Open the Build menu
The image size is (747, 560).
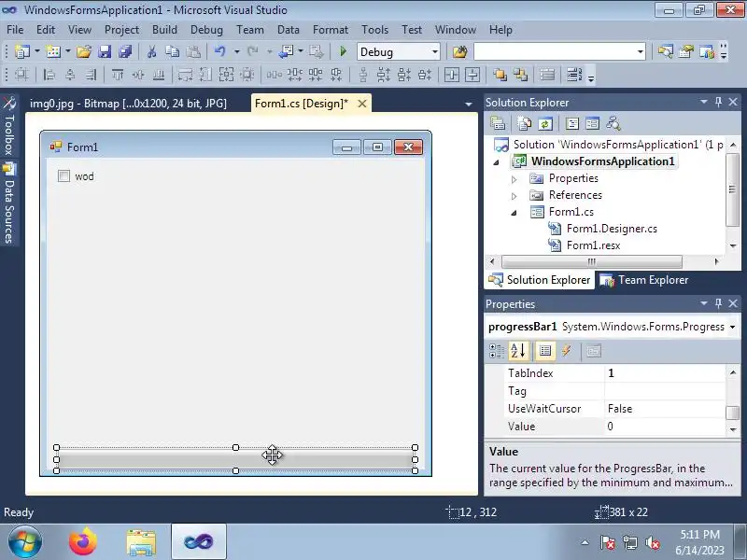coord(164,30)
